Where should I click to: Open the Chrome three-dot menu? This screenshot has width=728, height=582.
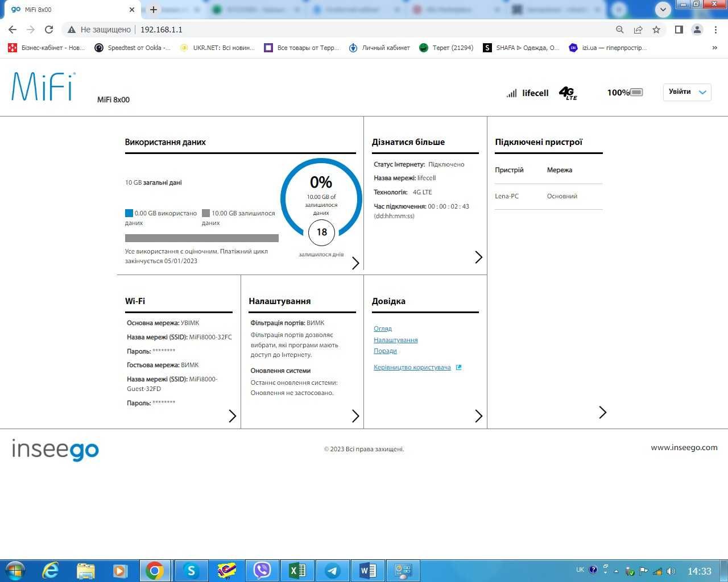(x=715, y=30)
